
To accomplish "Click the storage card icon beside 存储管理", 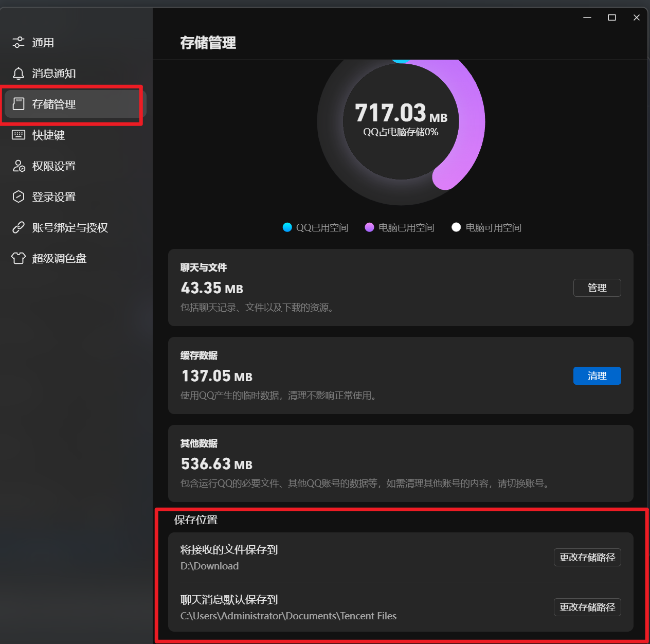I will (19, 104).
